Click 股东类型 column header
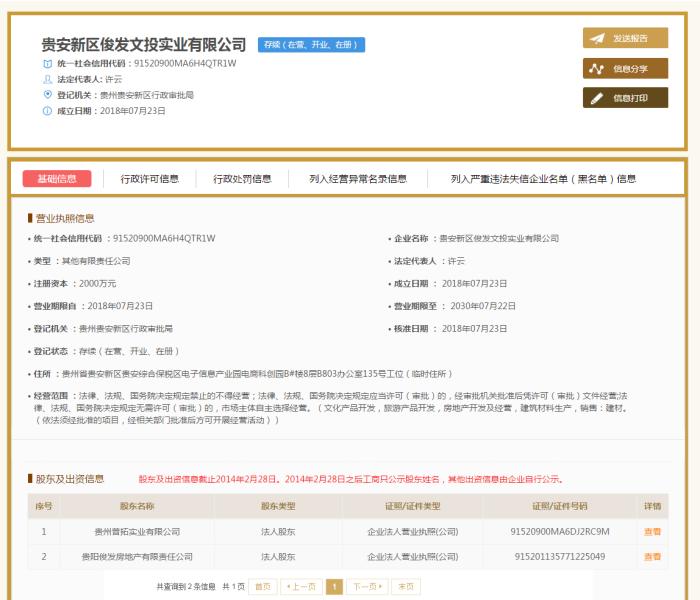700x600 pixels. pos(278,506)
